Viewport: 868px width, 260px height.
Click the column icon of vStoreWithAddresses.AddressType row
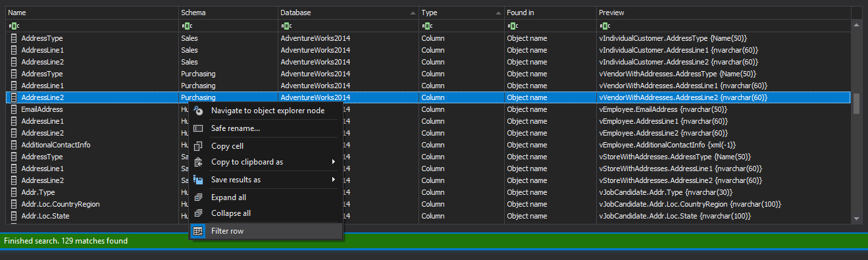click(13, 157)
